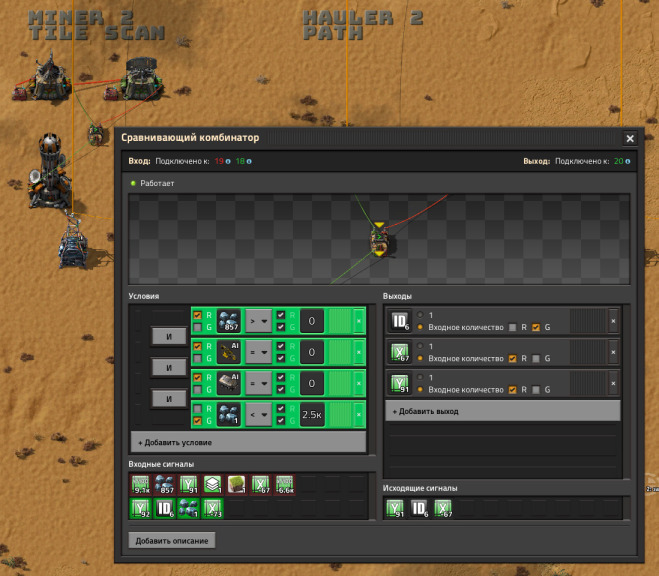Open the '<' comparator dropdown in fourth condition
This screenshot has width=659, height=576.
(x=258, y=415)
